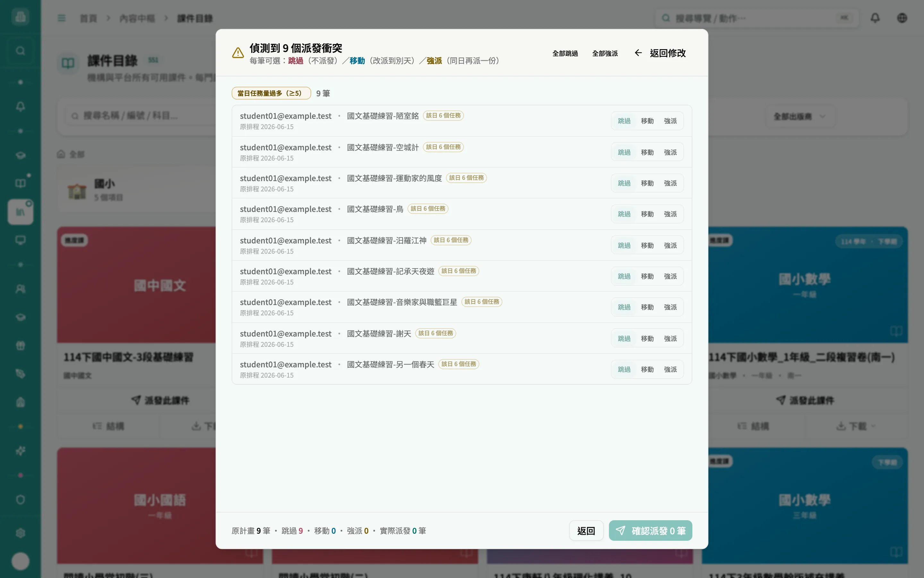Image resolution: width=924 pixels, height=578 pixels.
Task: Click the settings gear icon in sidebar
Action: click(21, 533)
